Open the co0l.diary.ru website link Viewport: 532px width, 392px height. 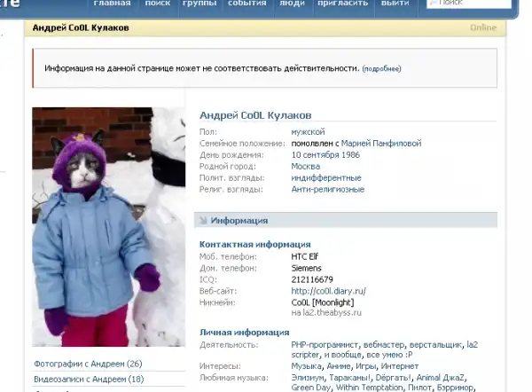pos(328,290)
